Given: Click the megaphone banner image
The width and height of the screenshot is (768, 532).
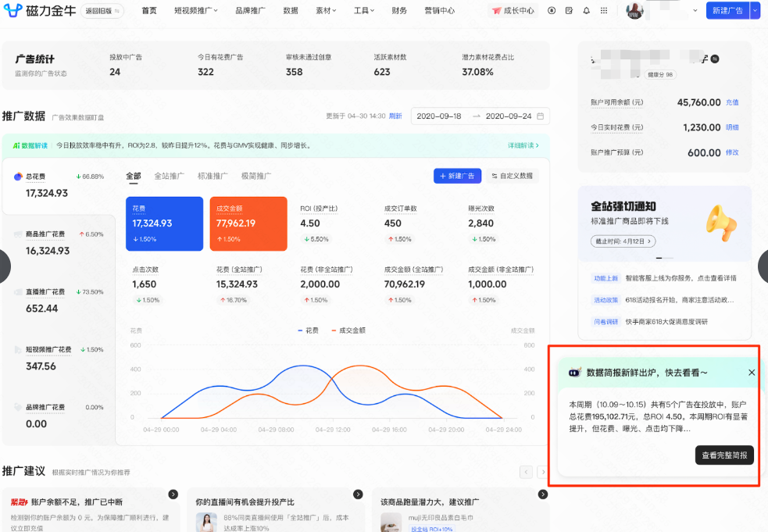Looking at the screenshot, I should click(x=721, y=223).
